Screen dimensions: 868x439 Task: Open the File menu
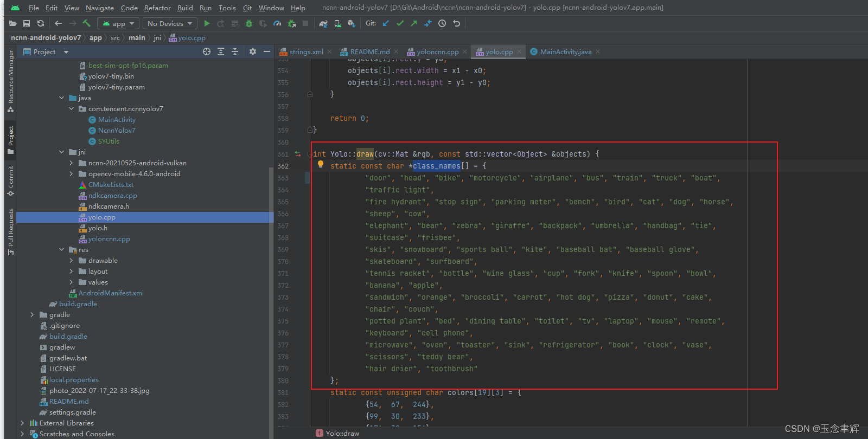[34, 8]
